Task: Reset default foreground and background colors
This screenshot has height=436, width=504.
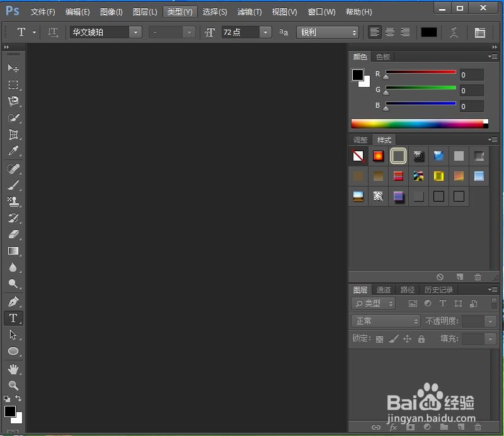Action: [x=7, y=399]
